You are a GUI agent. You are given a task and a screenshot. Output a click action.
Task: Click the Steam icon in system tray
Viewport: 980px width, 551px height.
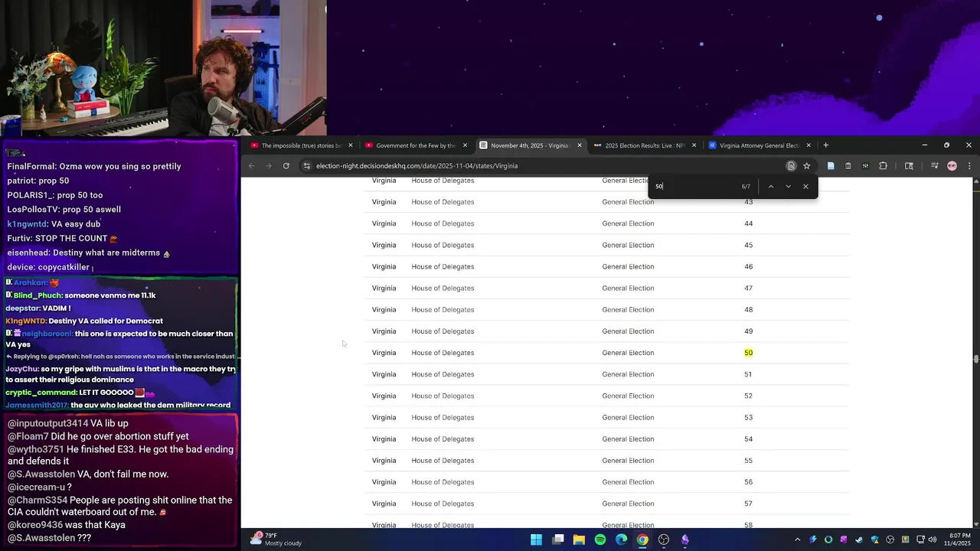(859, 540)
